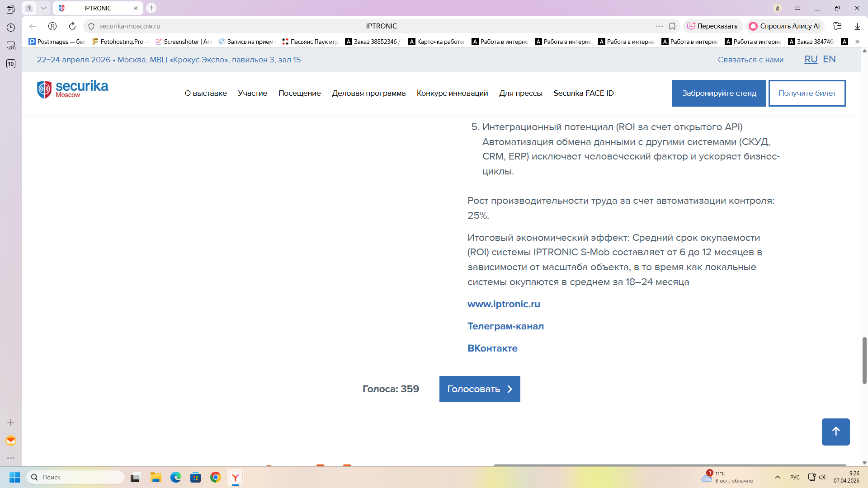Expand the tab list dropdown chevron

click(43, 8)
